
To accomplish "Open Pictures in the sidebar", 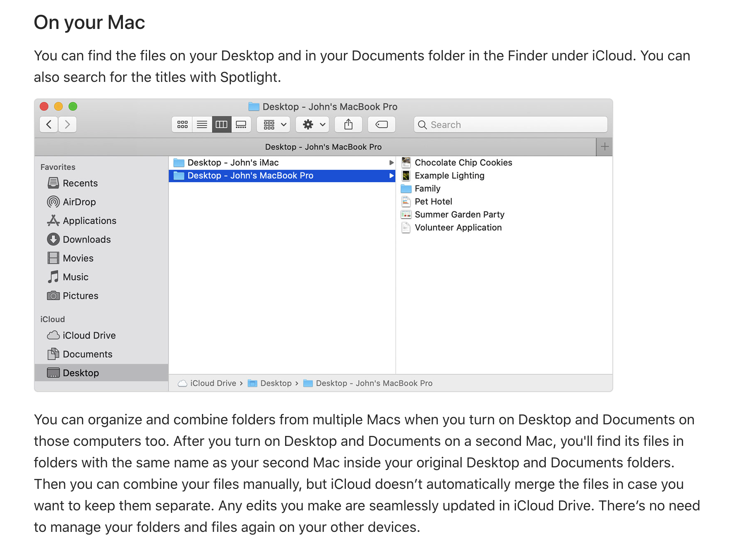I will pos(73,296).
